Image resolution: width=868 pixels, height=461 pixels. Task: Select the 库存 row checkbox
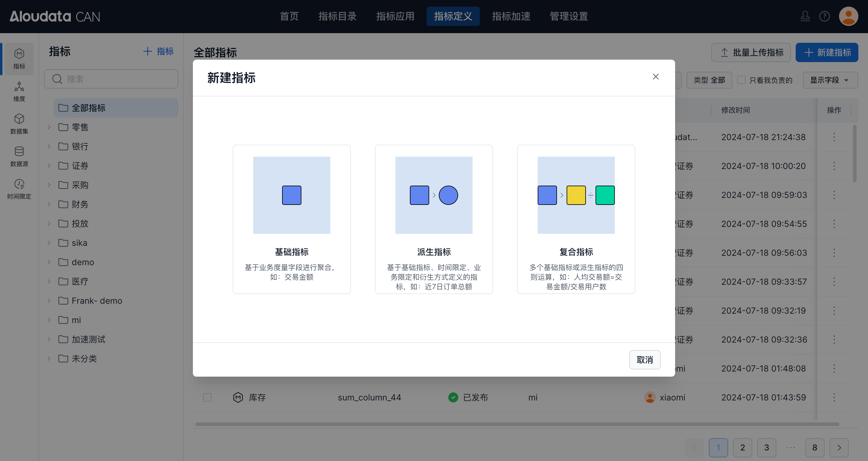(x=207, y=397)
